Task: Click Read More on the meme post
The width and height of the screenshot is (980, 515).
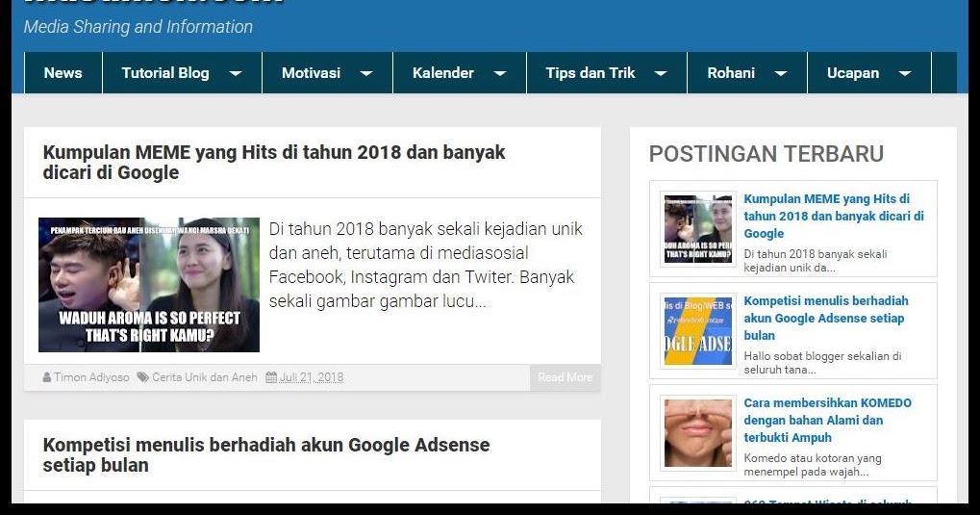Action: (x=565, y=377)
